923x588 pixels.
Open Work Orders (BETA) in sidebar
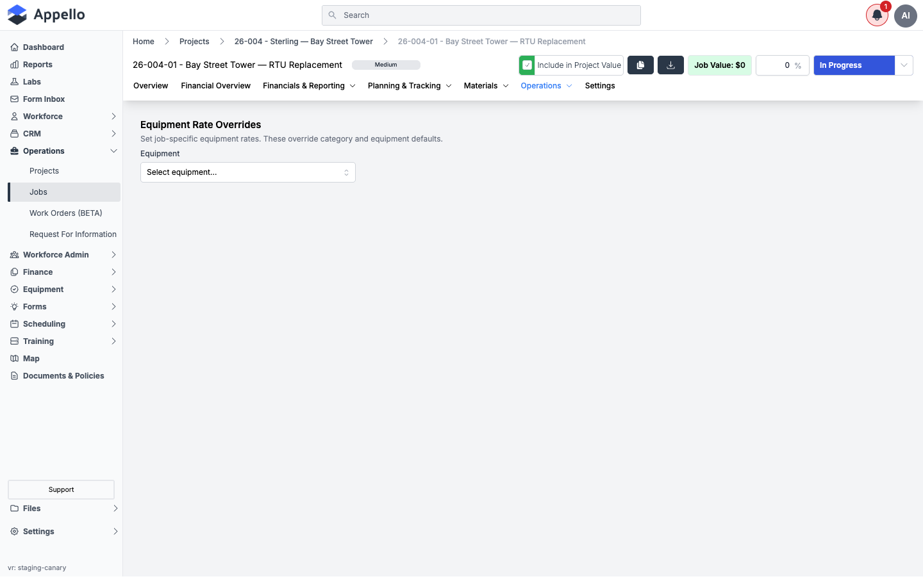(65, 213)
